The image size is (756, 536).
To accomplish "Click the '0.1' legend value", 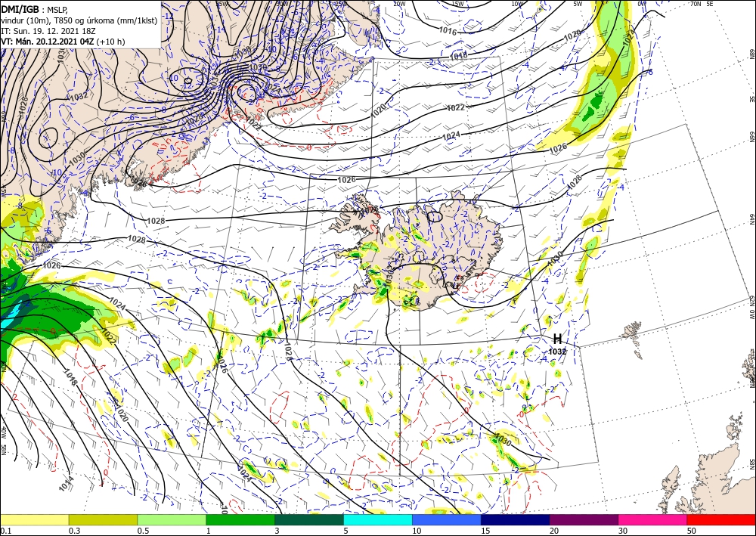I will click(5, 531).
